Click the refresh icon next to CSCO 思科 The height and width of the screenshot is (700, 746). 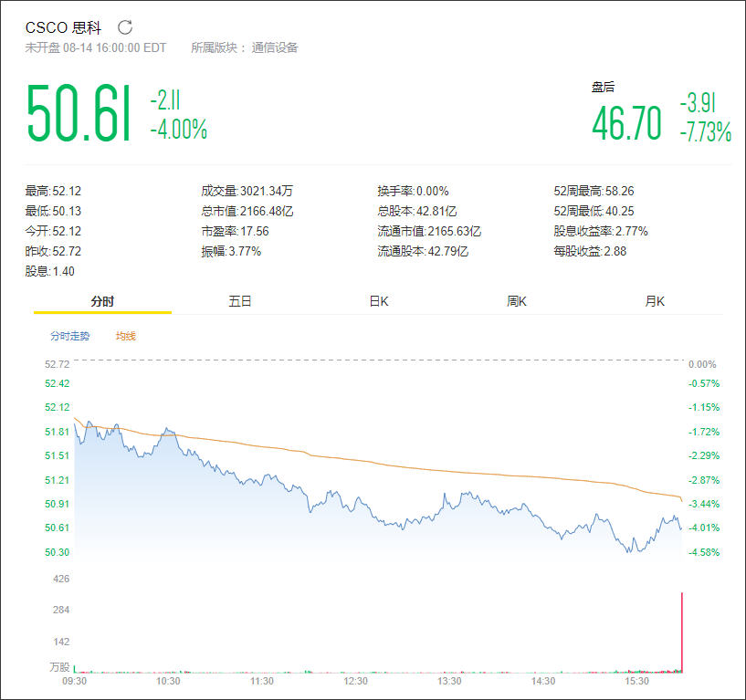tap(125, 27)
